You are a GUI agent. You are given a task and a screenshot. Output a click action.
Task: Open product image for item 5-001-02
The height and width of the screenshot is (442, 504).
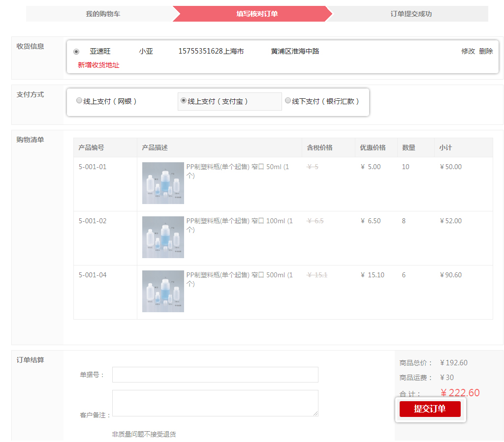[x=163, y=237]
